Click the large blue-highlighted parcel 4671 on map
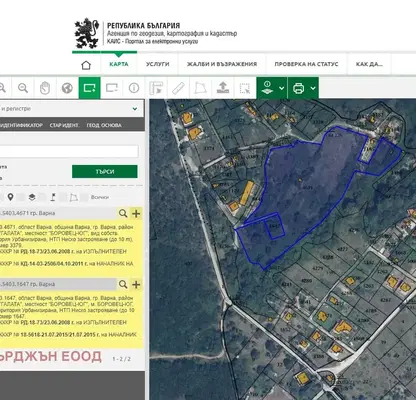416x400 pixels. (307, 188)
